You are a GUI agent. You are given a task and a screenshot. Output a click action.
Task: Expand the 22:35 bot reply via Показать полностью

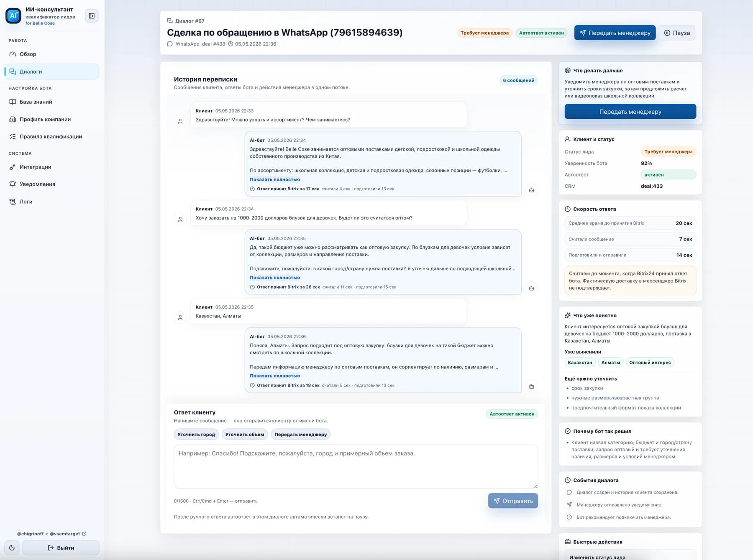[275, 278]
